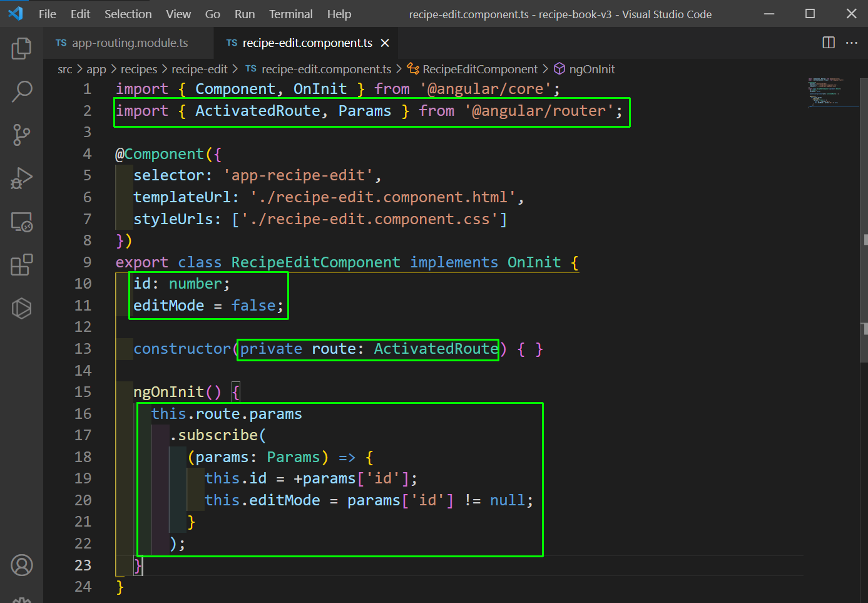Click 'this.editMode' on line 20
The image size is (868, 603).
pyautogui.click(x=262, y=500)
